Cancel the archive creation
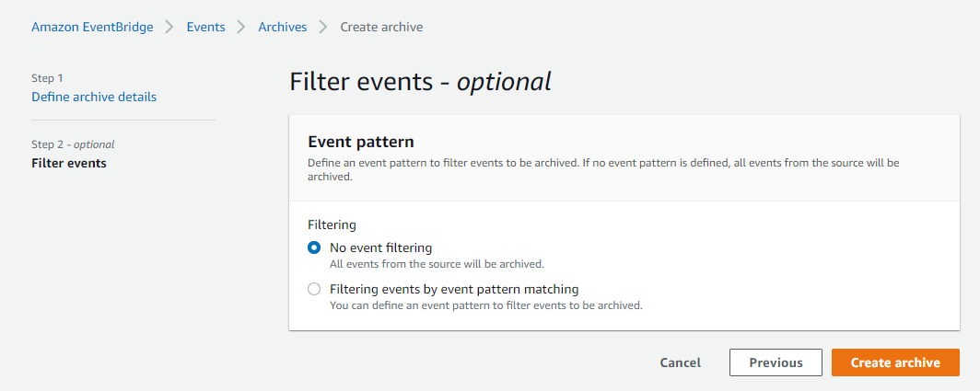Screen dimensions: 980x391 point(680,362)
